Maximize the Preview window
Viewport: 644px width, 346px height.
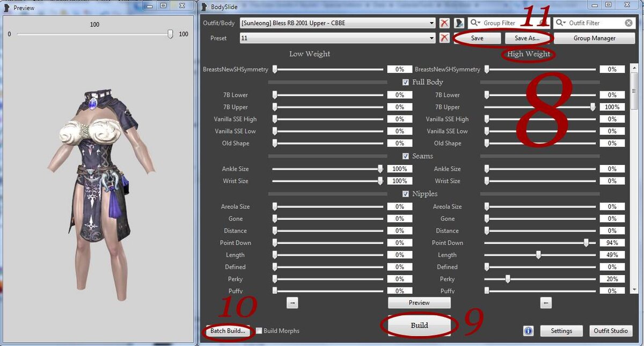coord(164,5)
